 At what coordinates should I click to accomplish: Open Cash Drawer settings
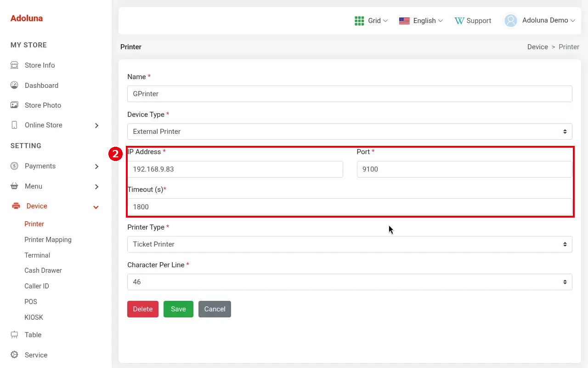click(x=43, y=270)
